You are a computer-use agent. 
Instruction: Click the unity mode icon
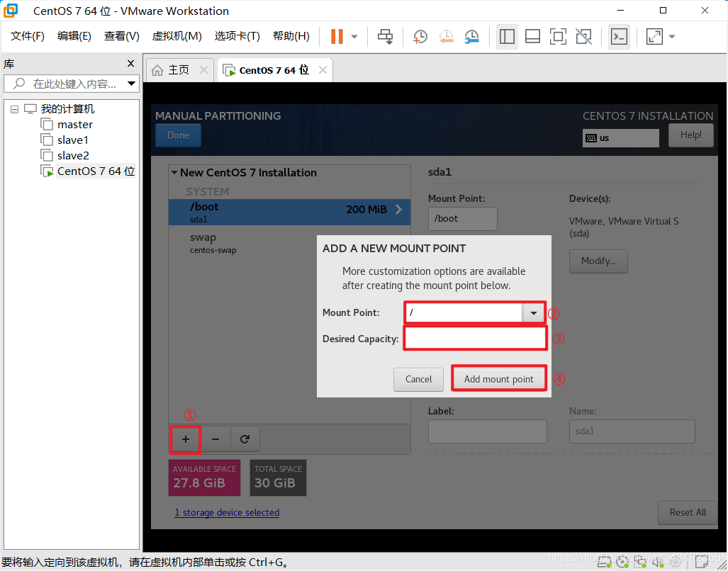[583, 36]
